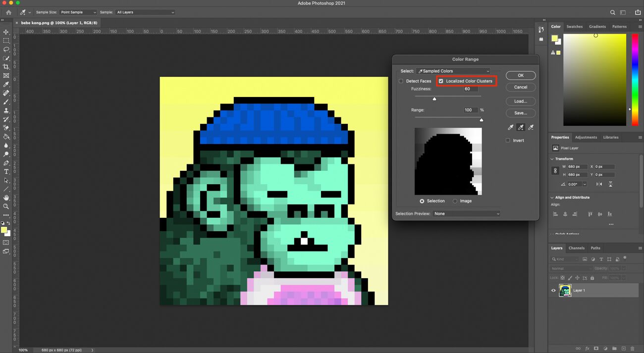Image resolution: width=644 pixels, height=353 pixels.
Task: Open the Select dropdown in Color Range
Action: click(x=453, y=71)
